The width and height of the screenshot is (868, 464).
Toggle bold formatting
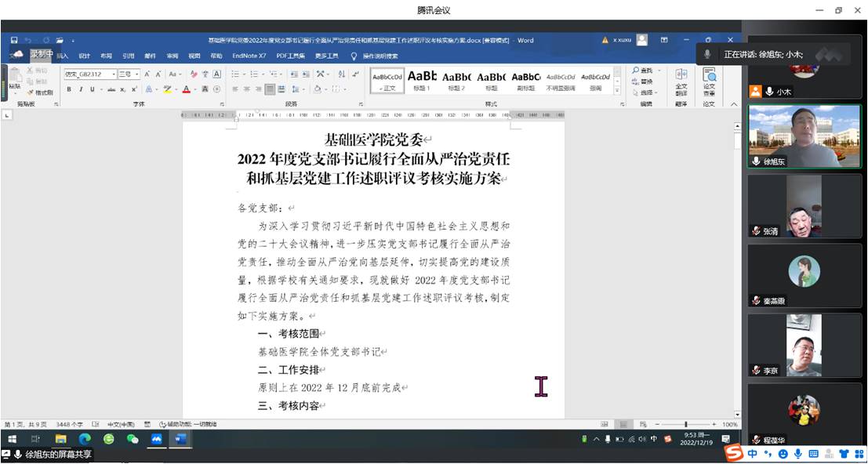pos(71,89)
